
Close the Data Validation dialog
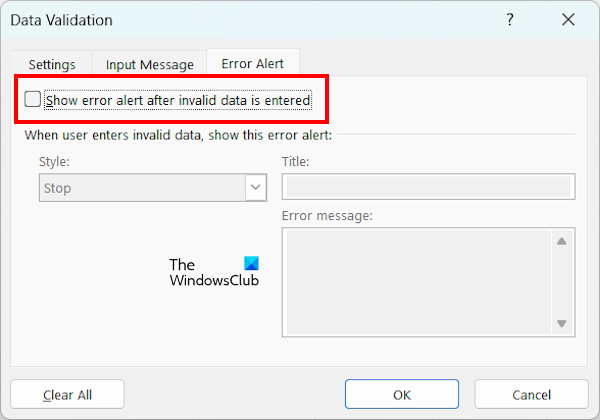tap(568, 19)
